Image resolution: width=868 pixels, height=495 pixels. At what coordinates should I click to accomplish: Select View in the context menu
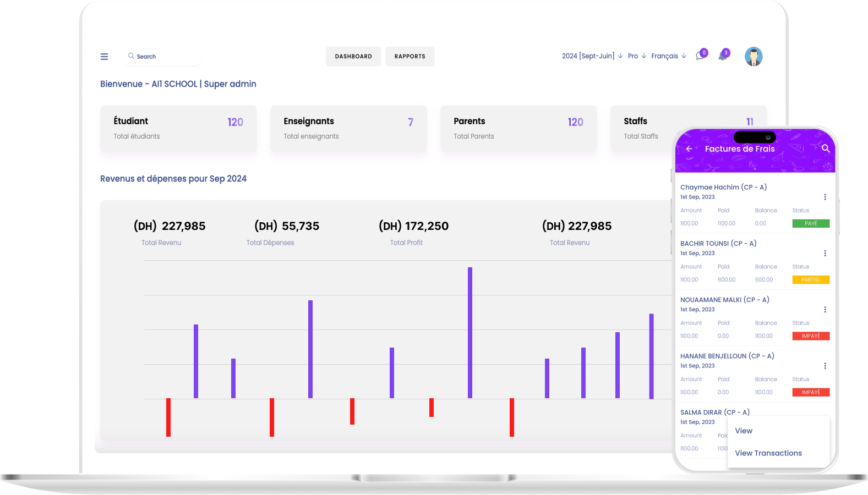point(744,431)
